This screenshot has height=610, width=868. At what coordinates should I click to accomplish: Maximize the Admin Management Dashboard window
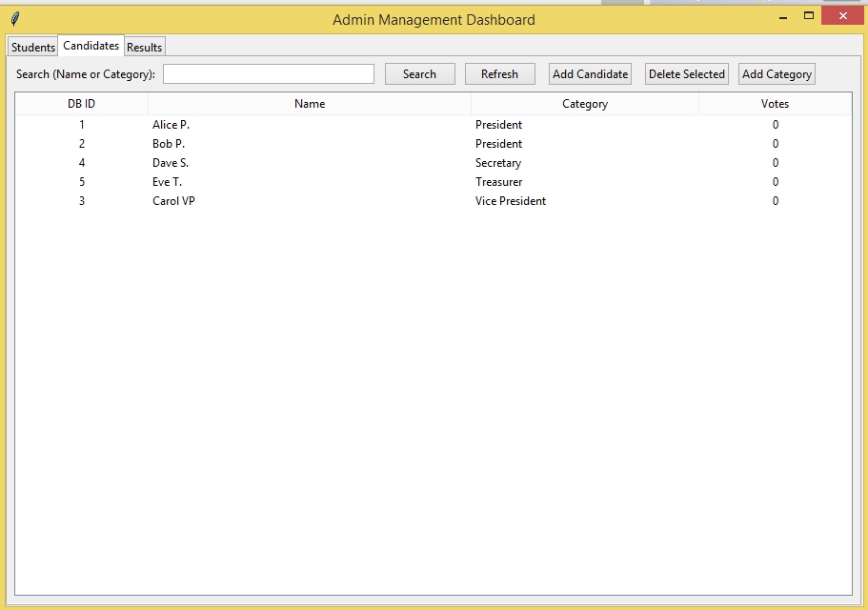[809, 16]
